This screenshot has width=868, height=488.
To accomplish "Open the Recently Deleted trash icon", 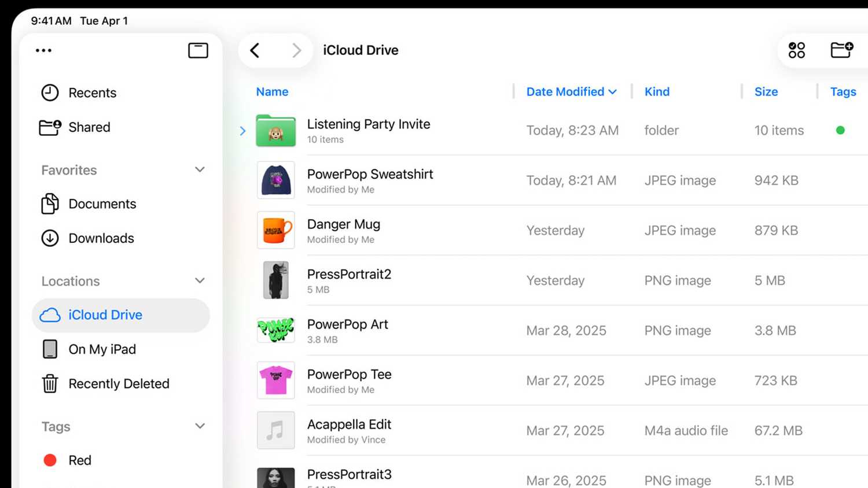I will [x=50, y=383].
